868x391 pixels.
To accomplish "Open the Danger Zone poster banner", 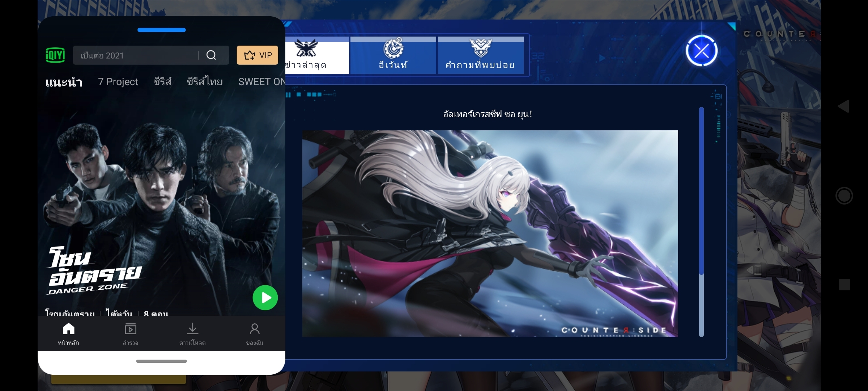I will (x=162, y=203).
